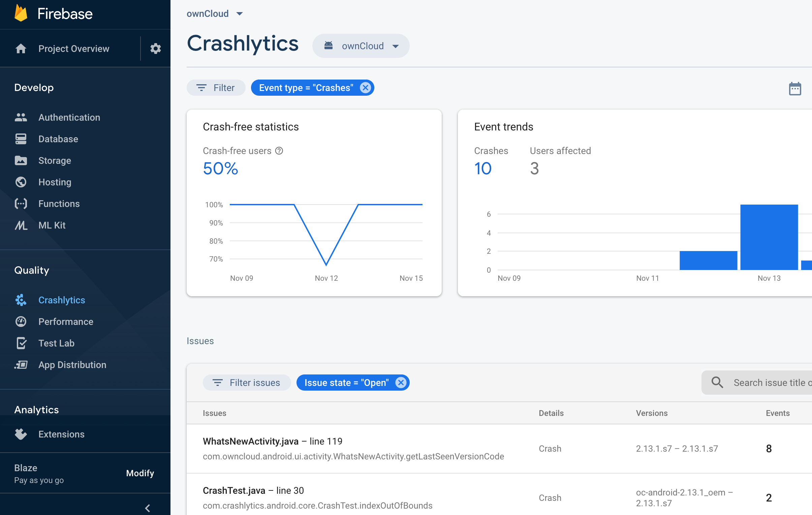Click the Firebase logo icon
The image size is (812, 515).
[x=21, y=13]
